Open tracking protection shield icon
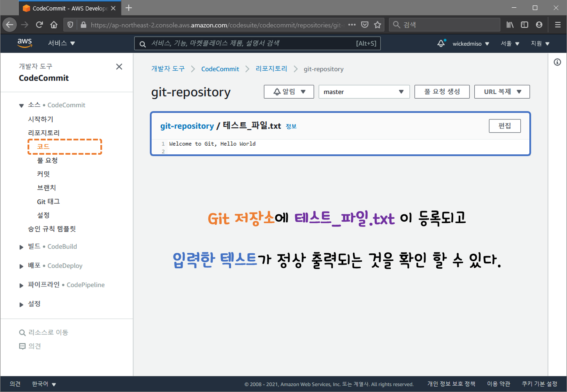Image resolution: width=567 pixels, height=392 pixels. coord(70,25)
